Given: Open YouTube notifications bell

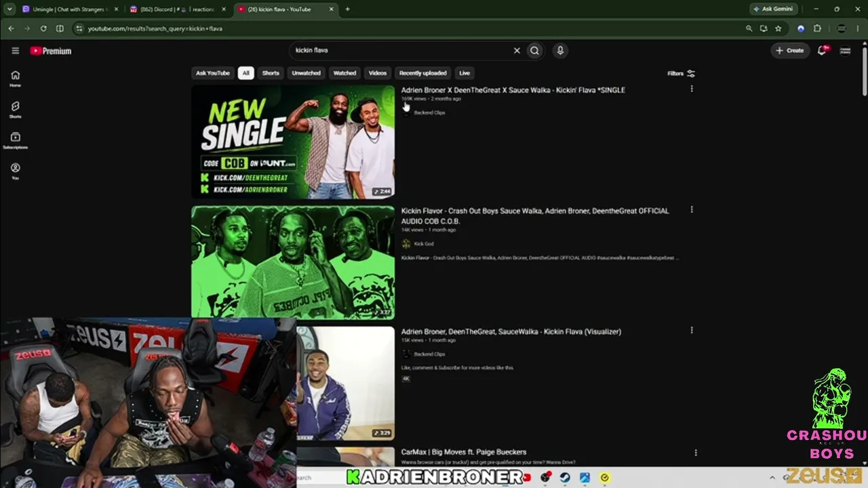Looking at the screenshot, I should click(x=823, y=50).
